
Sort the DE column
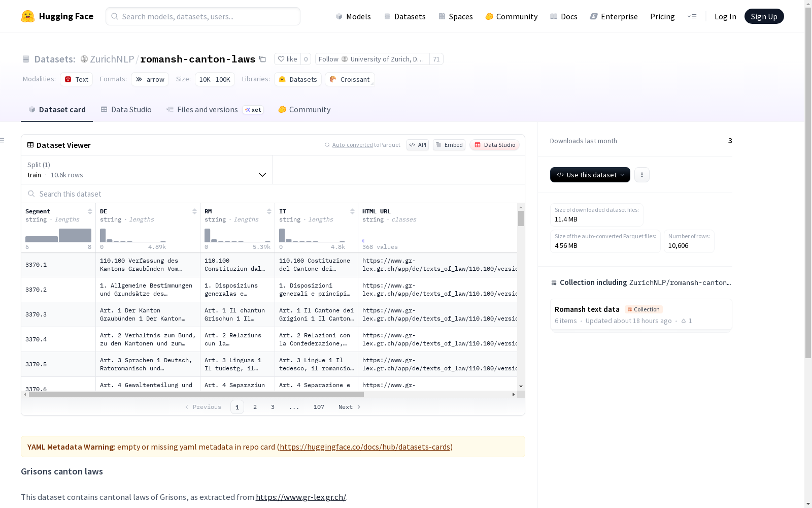[x=194, y=211]
